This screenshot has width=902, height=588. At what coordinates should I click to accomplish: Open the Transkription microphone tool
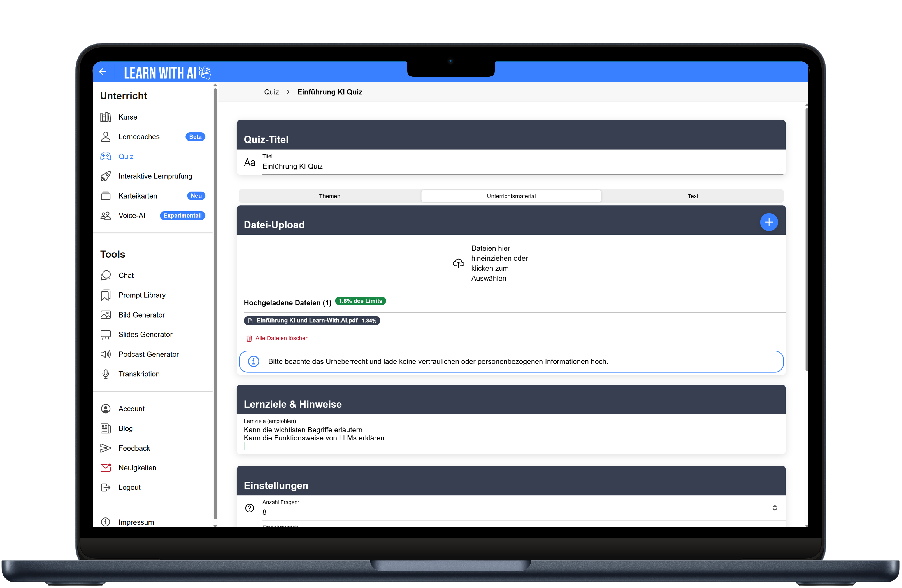pyautogui.click(x=106, y=374)
